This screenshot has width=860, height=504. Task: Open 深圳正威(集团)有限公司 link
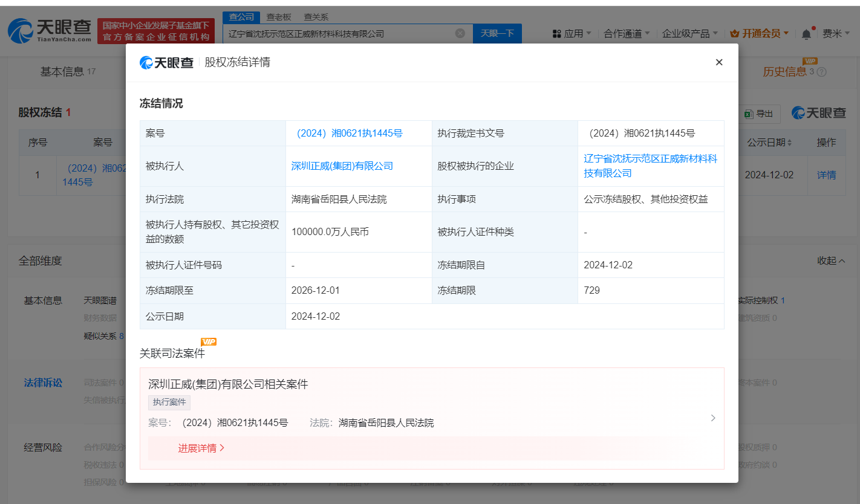[342, 166]
